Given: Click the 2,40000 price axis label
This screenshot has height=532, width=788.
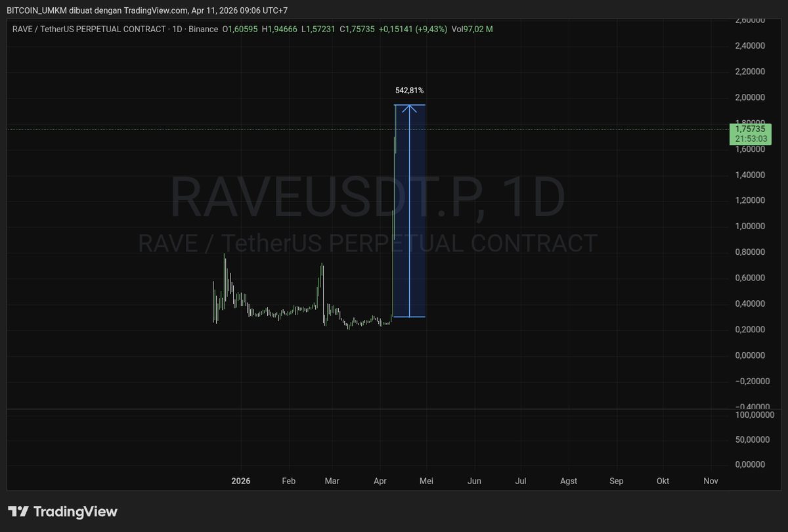Looking at the screenshot, I should coord(750,46).
